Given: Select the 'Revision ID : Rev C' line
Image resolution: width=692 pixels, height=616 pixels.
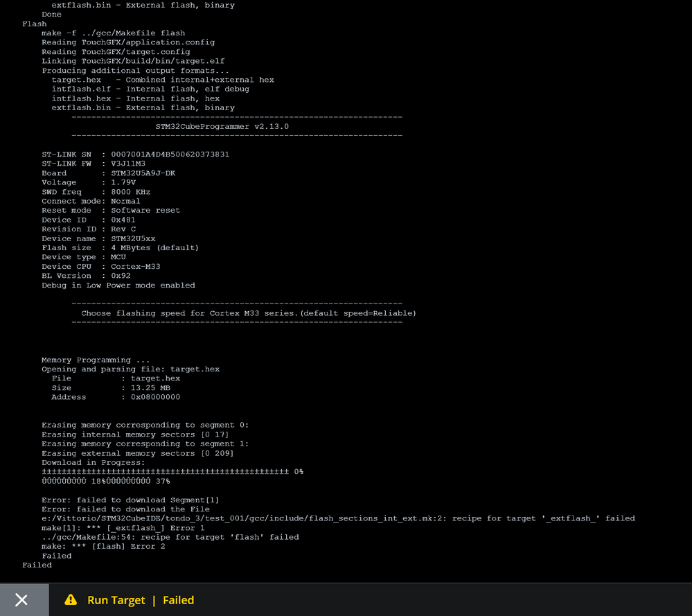Looking at the screenshot, I should click(89, 229).
